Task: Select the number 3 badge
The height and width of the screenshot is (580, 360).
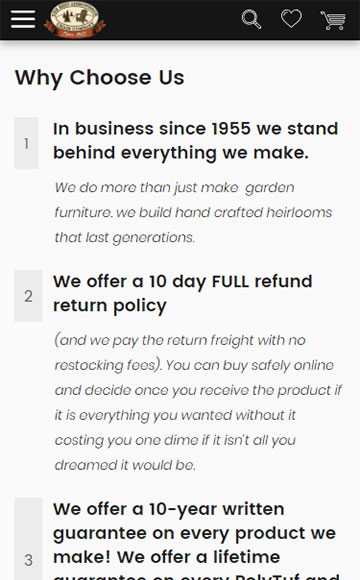Action: pyautogui.click(x=28, y=539)
